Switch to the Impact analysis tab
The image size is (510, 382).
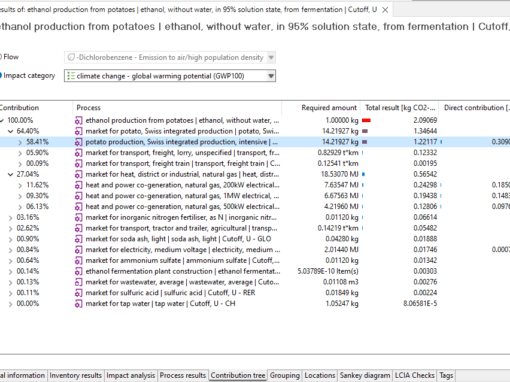coord(131,375)
